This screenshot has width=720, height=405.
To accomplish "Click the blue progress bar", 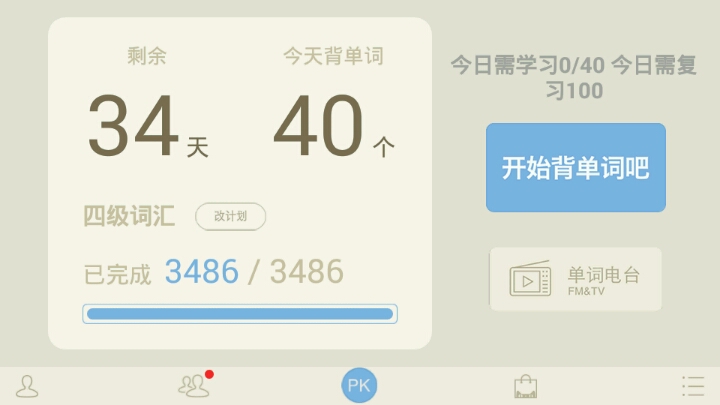I will click(x=240, y=314).
